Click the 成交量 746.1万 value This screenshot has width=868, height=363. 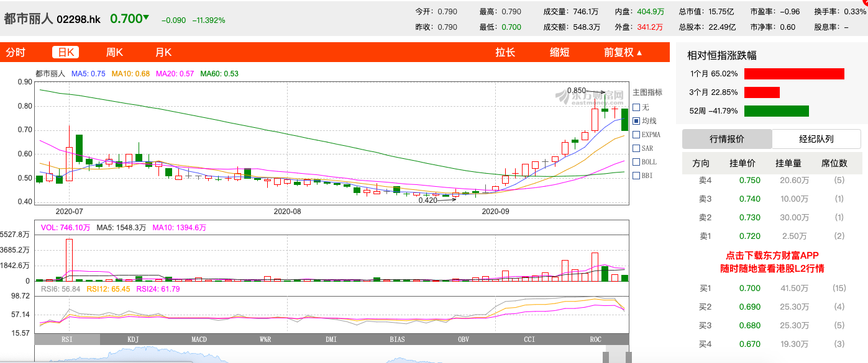(x=585, y=11)
